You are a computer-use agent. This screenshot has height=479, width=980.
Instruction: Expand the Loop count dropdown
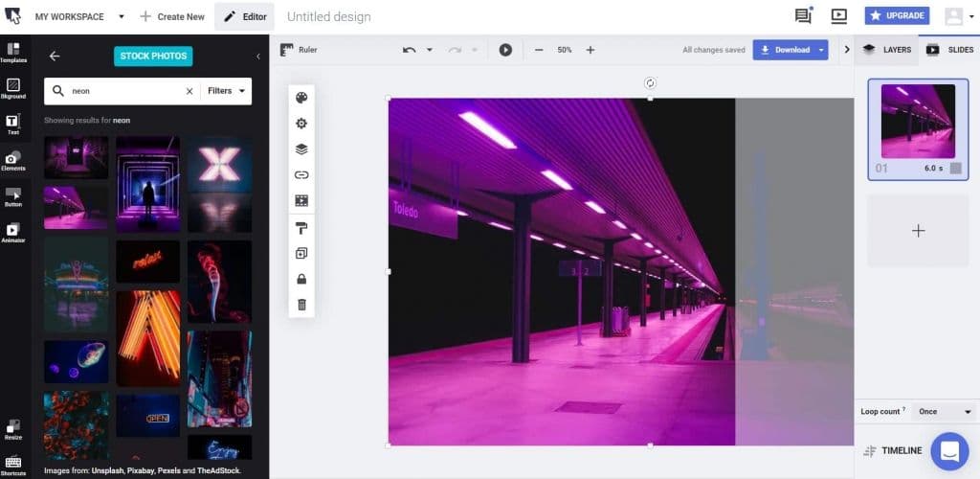pos(942,411)
